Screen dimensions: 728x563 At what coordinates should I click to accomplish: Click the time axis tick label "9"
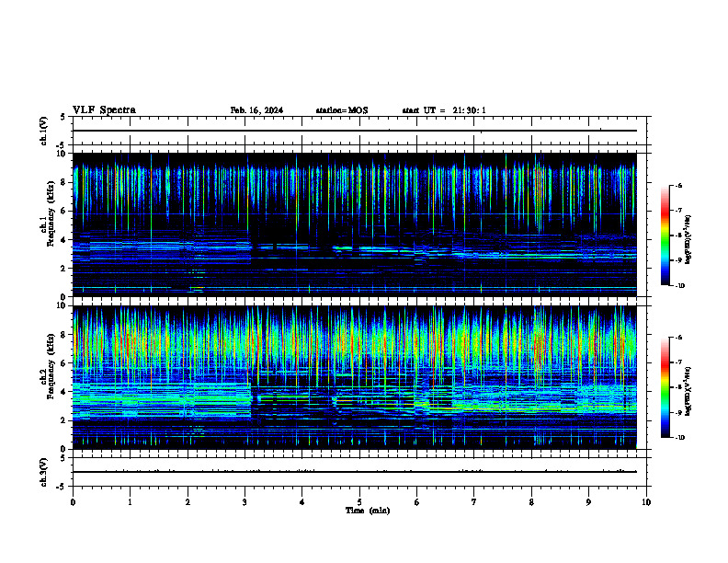(x=588, y=502)
